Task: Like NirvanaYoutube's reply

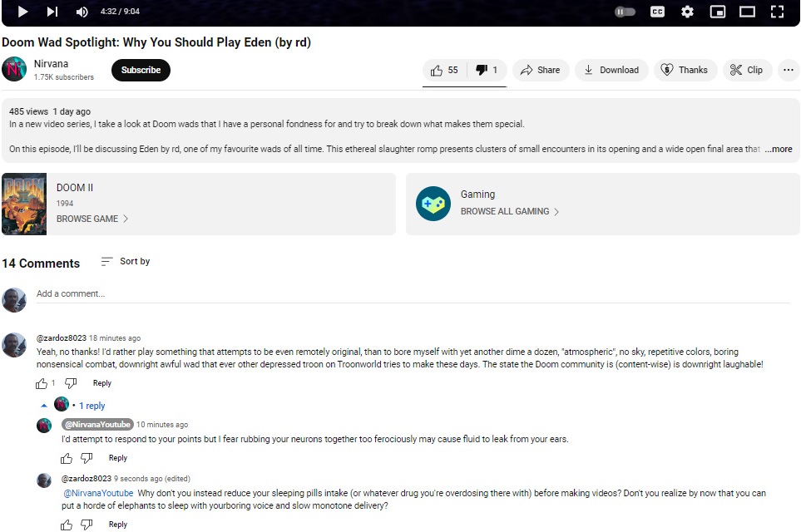Action: click(67, 459)
